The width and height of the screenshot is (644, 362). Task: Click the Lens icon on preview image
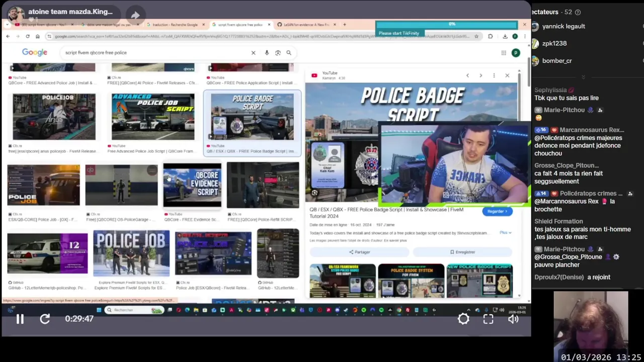click(x=314, y=193)
